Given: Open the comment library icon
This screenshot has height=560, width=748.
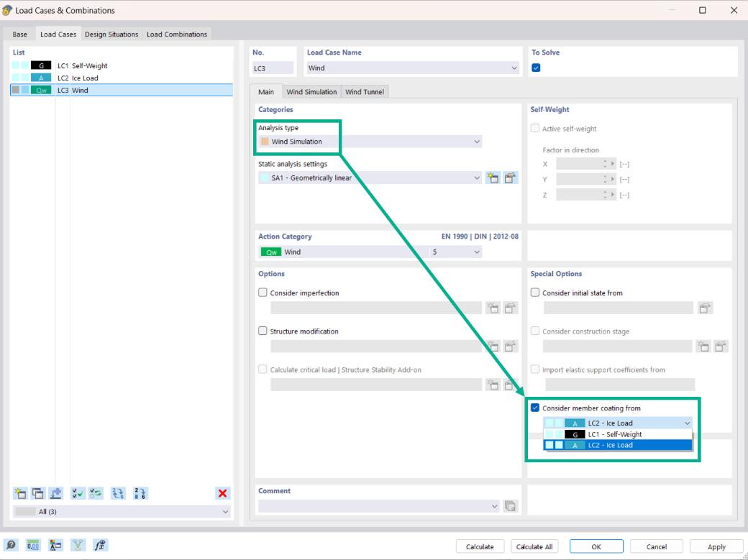Looking at the screenshot, I should (x=510, y=506).
